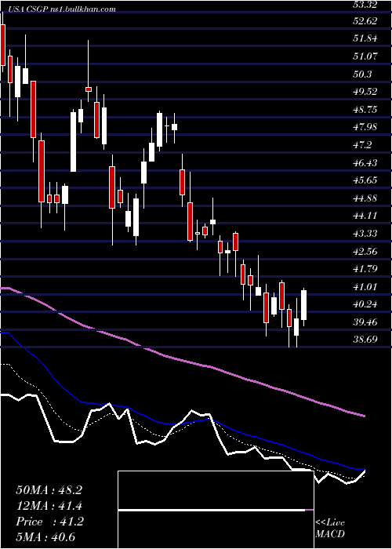This screenshot has height=549, width=392.
Task: Click the 42.56 price axis label
Action: [x=365, y=252]
